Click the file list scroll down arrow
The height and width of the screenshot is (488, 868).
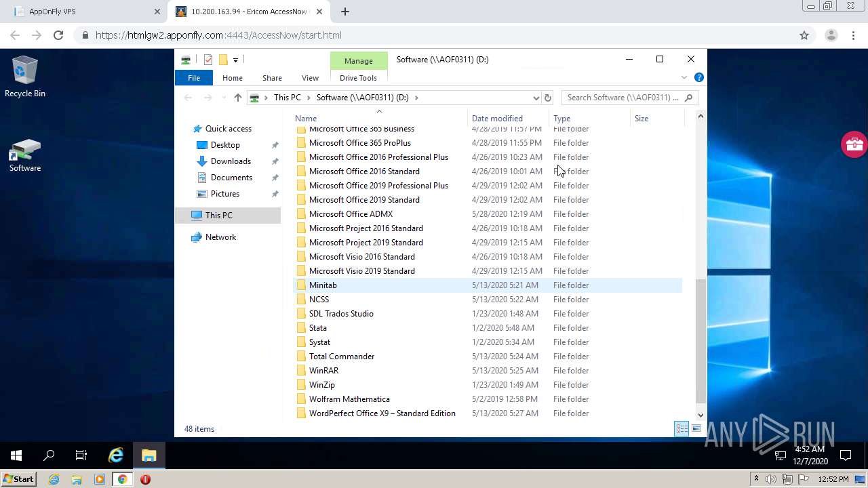[701, 415]
